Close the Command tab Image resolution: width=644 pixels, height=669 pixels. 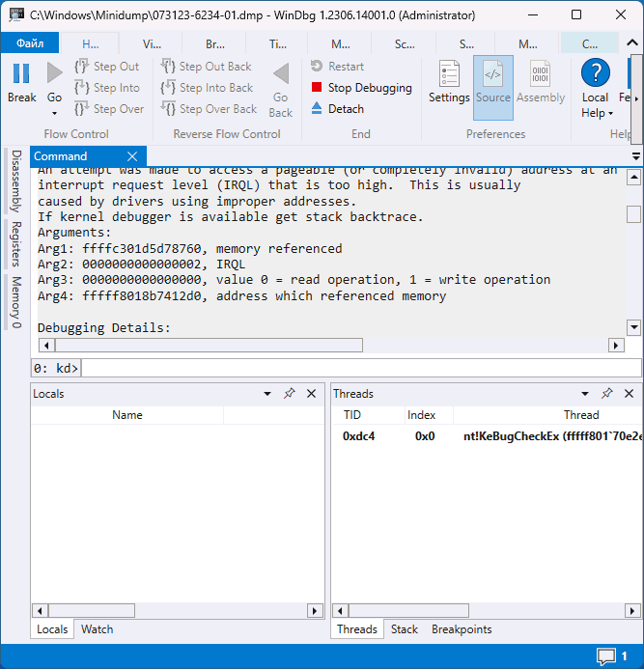[132, 156]
